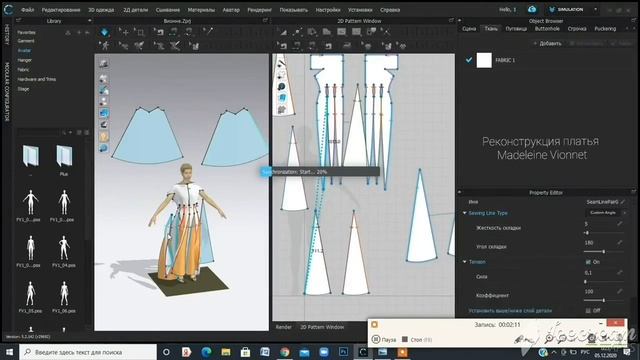Click the Windows search box
Screen dimensions: 640x360
pyautogui.click(x=88, y=352)
